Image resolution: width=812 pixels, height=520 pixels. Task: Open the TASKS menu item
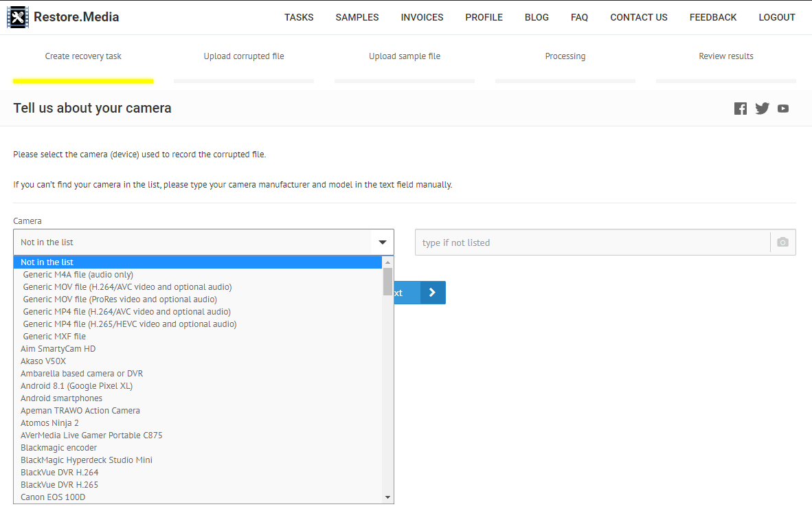[299, 17]
